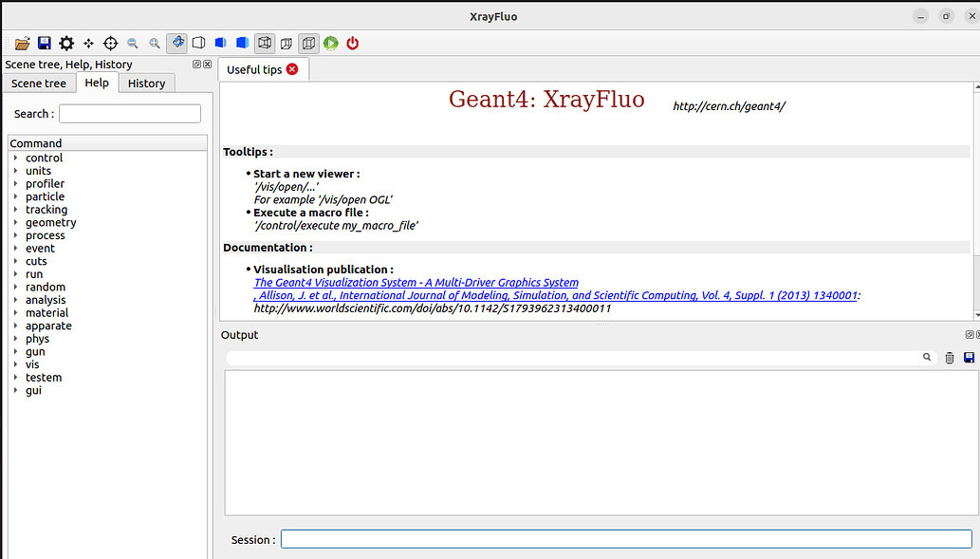Click the '/control/execute my_macro_file' example text
This screenshot has height=559, width=980.
[336, 226]
